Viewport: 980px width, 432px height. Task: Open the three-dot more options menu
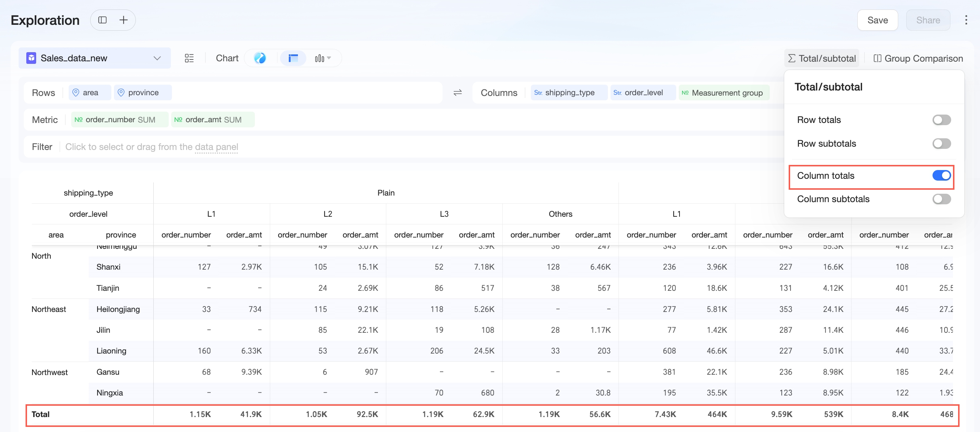(x=966, y=20)
